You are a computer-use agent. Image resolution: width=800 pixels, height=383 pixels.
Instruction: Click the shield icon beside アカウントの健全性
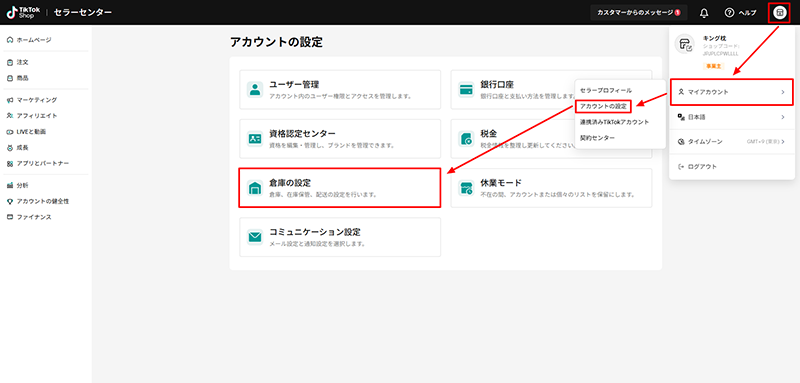click(x=10, y=201)
